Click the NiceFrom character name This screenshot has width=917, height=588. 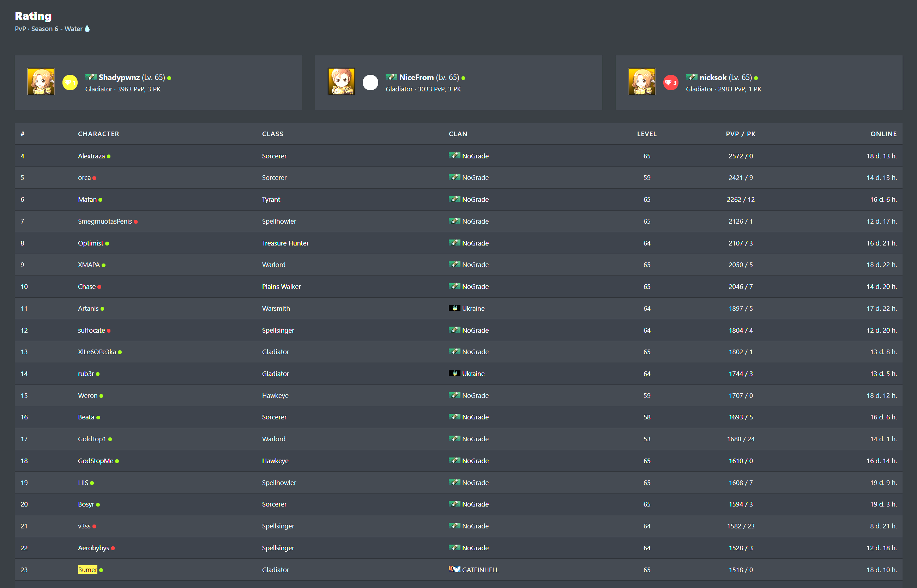click(x=416, y=78)
